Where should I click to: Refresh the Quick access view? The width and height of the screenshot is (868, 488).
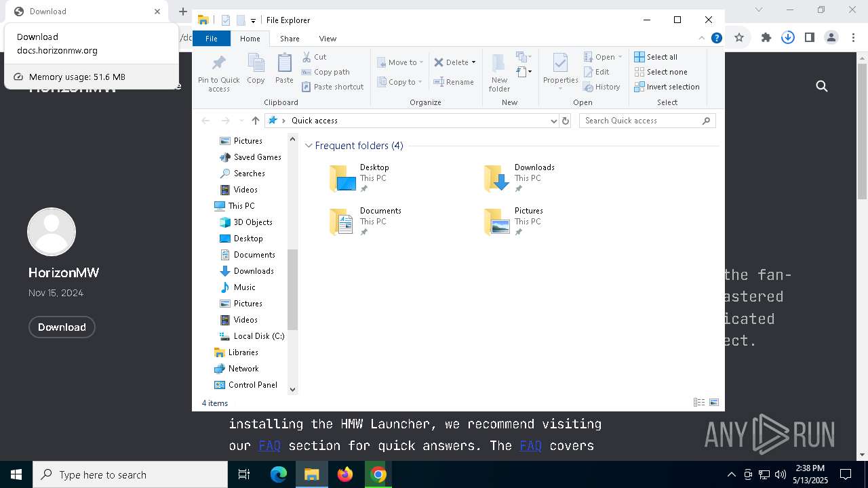point(566,121)
